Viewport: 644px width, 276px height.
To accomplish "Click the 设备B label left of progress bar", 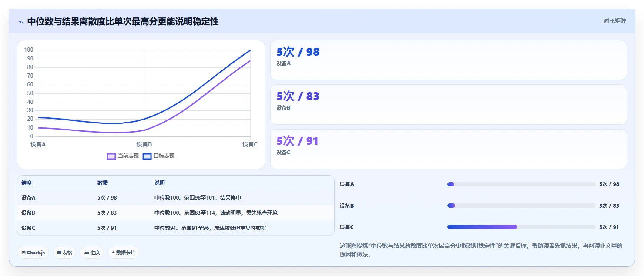I will pos(347,206).
